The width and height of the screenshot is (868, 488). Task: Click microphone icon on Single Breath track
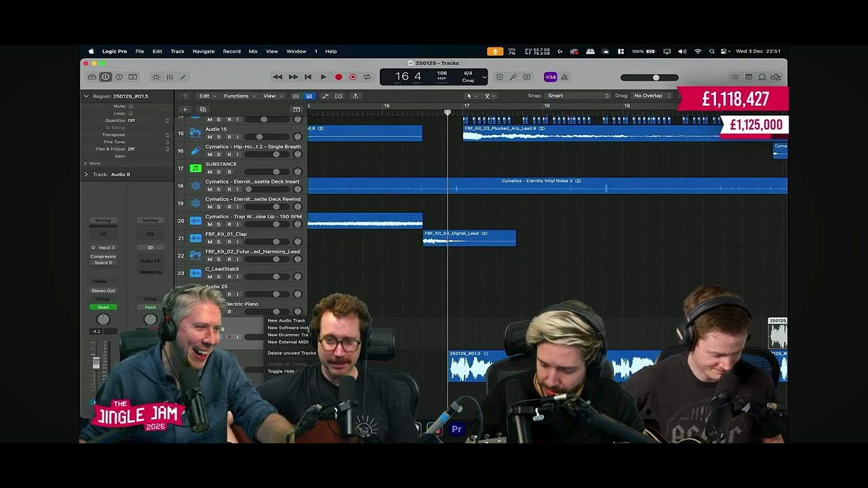click(x=195, y=150)
